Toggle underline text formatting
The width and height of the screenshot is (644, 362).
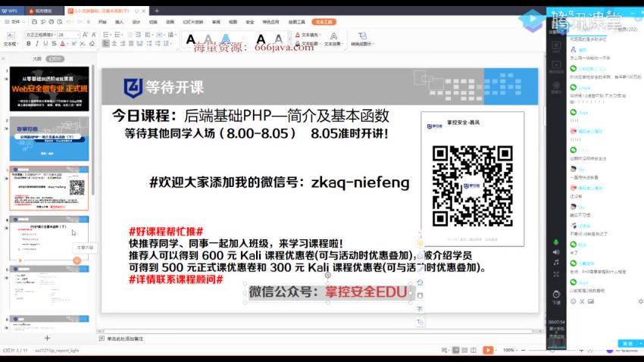coord(43,45)
